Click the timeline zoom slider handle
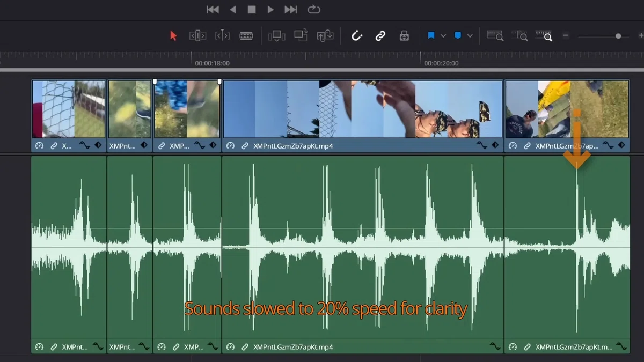This screenshot has width=644, height=362. (x=618, y=36)
